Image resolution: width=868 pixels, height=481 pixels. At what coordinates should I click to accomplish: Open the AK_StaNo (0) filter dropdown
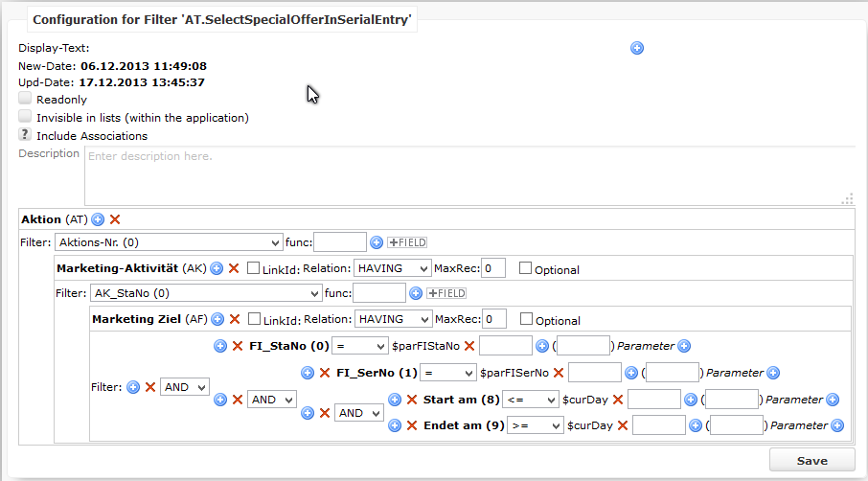click(x=206, y=293)
